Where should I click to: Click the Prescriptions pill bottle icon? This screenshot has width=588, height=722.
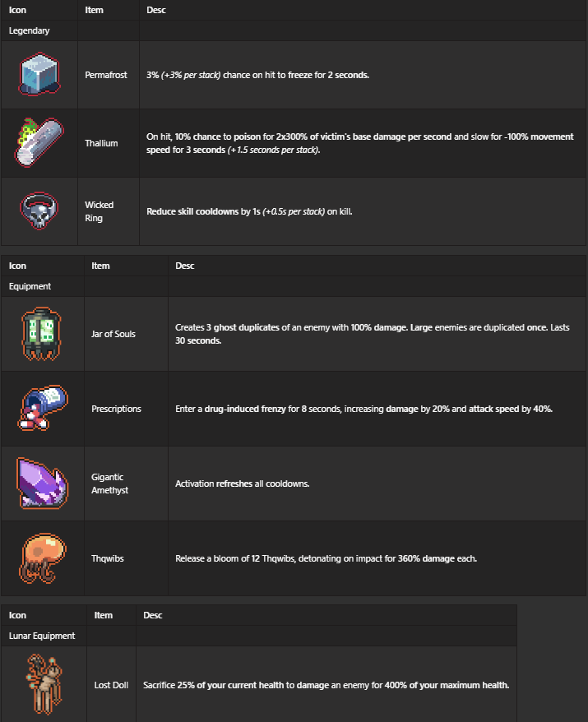coord(39,409)
